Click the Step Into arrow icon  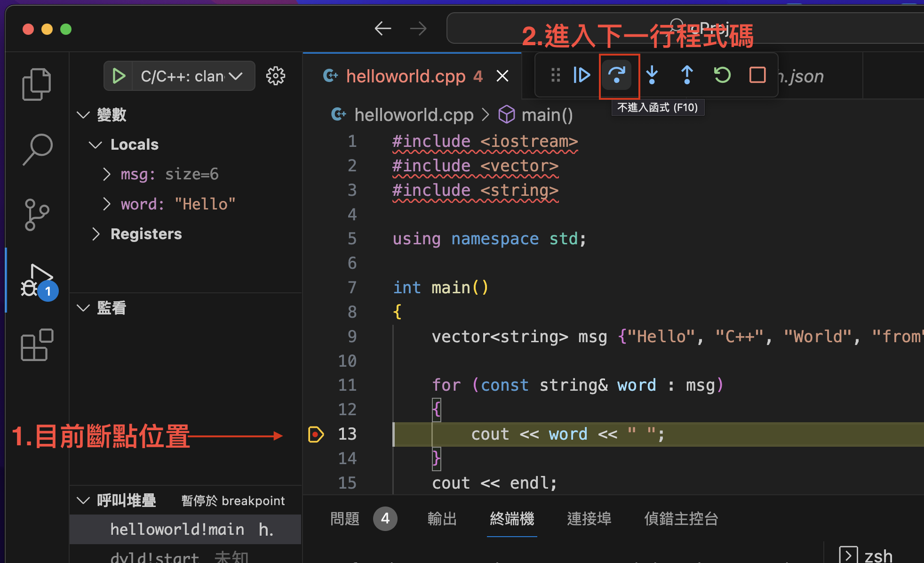(x=652, y=75)
